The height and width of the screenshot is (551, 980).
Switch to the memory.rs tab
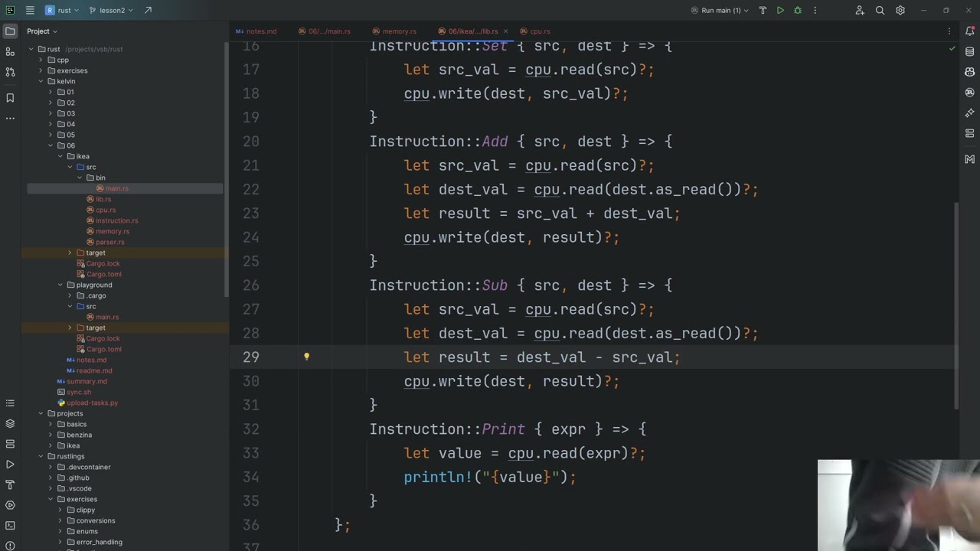394,31
